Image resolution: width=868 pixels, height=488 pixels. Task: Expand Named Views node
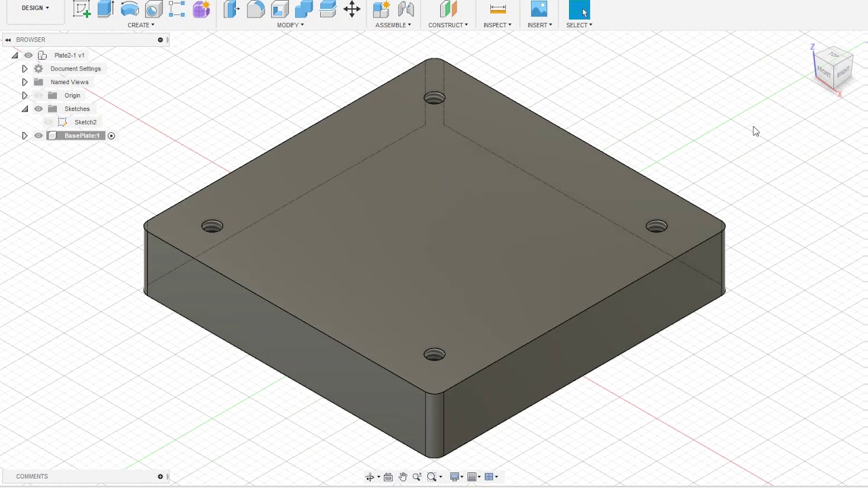pyautogui.click(x=24, y=82)
